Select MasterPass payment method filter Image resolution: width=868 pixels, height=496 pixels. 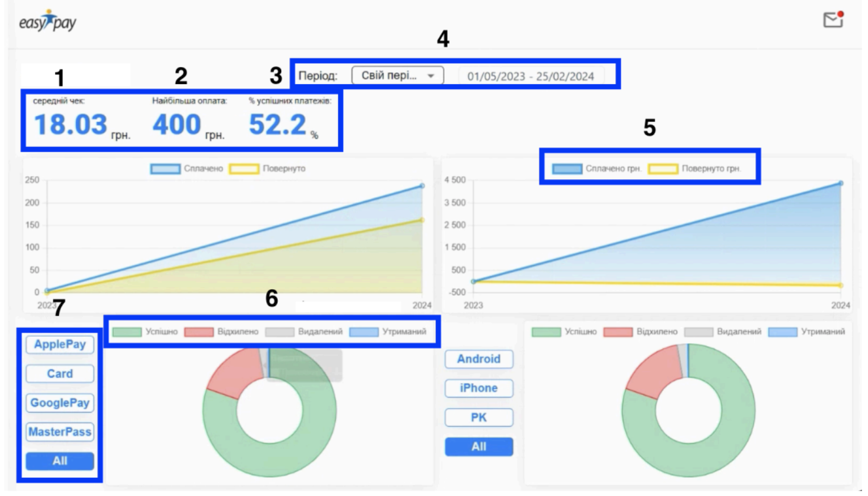pyautogui.click(x=59, y=432)
